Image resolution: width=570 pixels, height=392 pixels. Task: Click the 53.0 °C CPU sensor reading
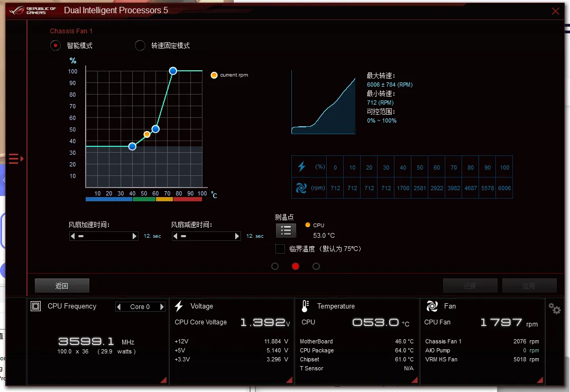(x=324, y=236)
